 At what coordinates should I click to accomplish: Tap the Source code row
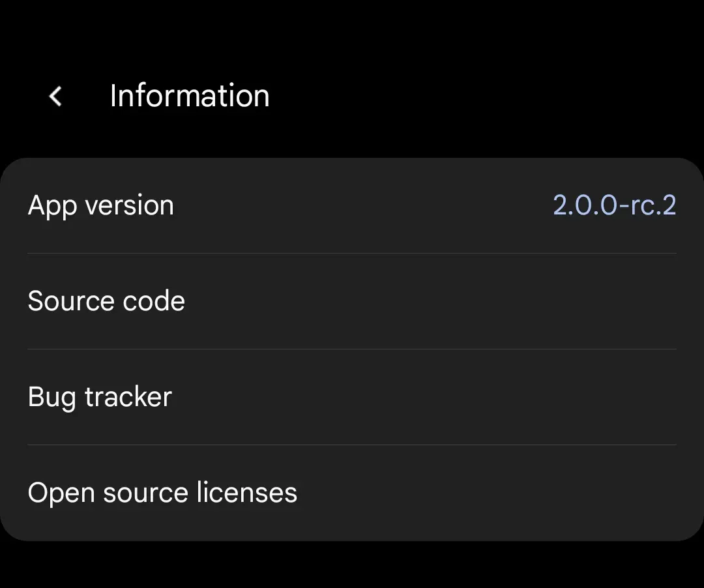coord(352,301)
